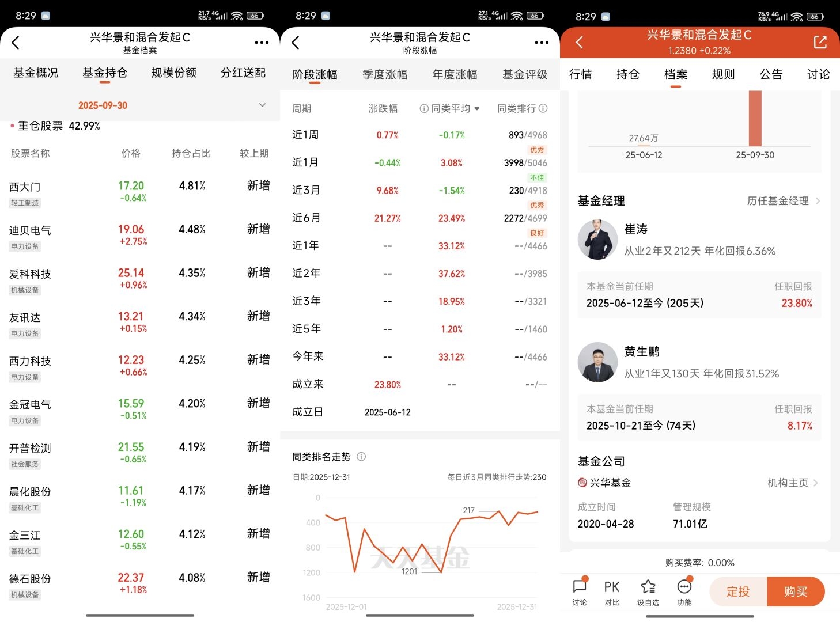This screenshot has width=840, height=622.
Task: Tap 定投 button
Action: coord(738,591)
